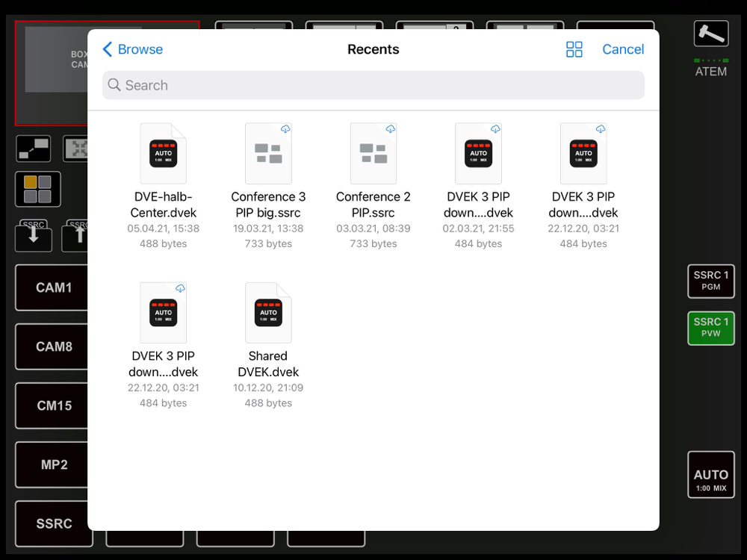Screen dimensions: 747x560
Task: Tap cloud download icon on Conference 2 PIP
Action: point(390,129)
